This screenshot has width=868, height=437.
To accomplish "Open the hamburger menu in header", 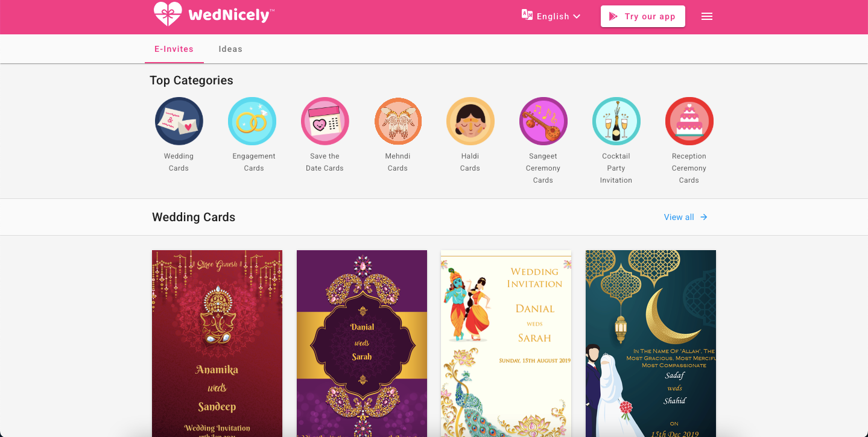I will [707, 16].
